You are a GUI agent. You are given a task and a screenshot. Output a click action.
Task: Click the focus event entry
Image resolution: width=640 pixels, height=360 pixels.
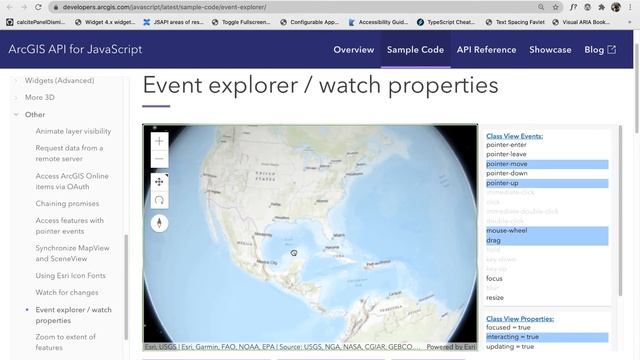tap(494, 278)
